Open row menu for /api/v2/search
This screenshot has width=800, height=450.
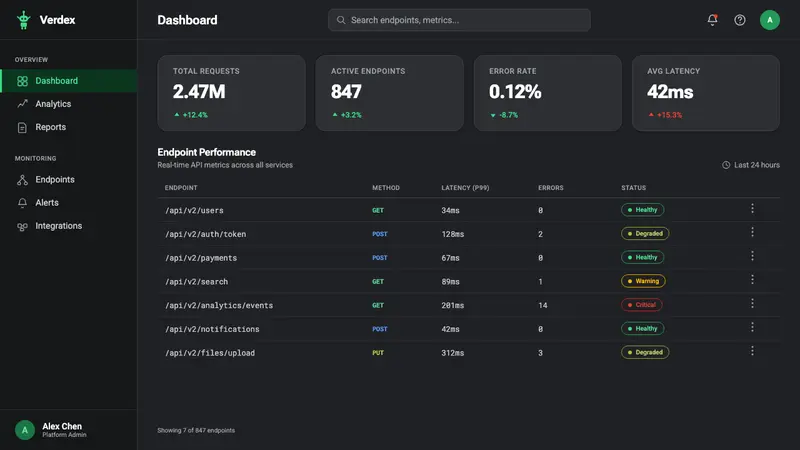pyautogui.click(x=752, y=280)
